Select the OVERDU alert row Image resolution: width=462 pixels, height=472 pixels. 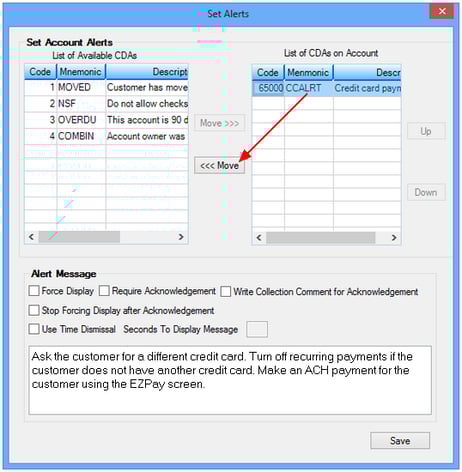(106, 120)
